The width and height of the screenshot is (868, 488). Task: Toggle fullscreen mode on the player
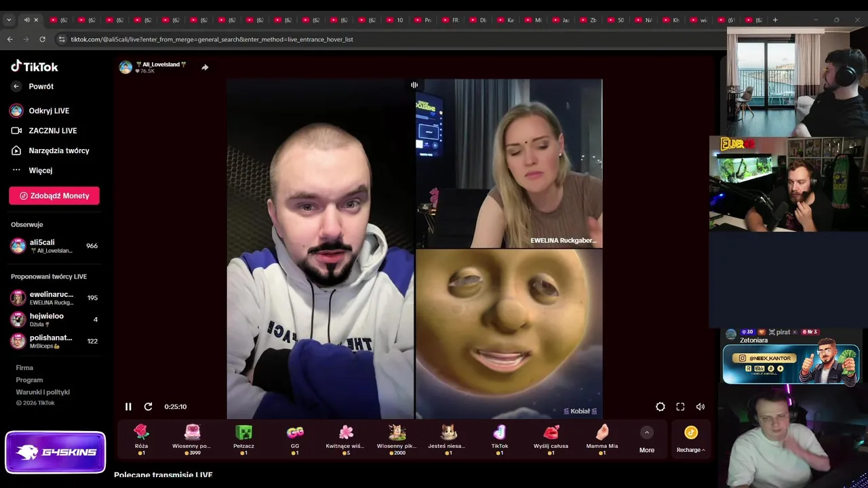click(680, 407)
